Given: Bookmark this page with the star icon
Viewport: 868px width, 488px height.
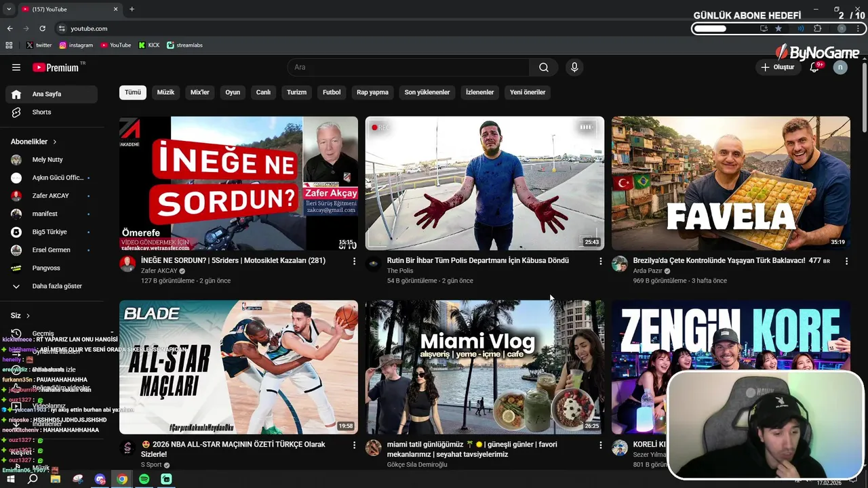Looking at the screenshot, I should pyautogui.click(x=778, y=28).
